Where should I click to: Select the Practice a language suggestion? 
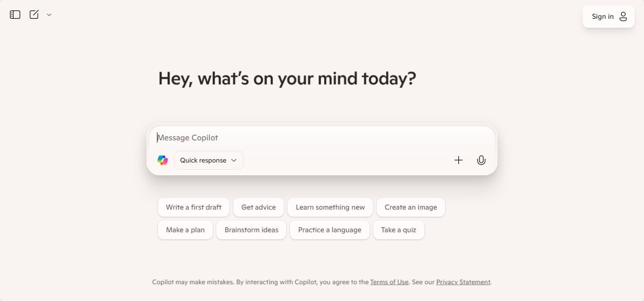pos(330,230)
